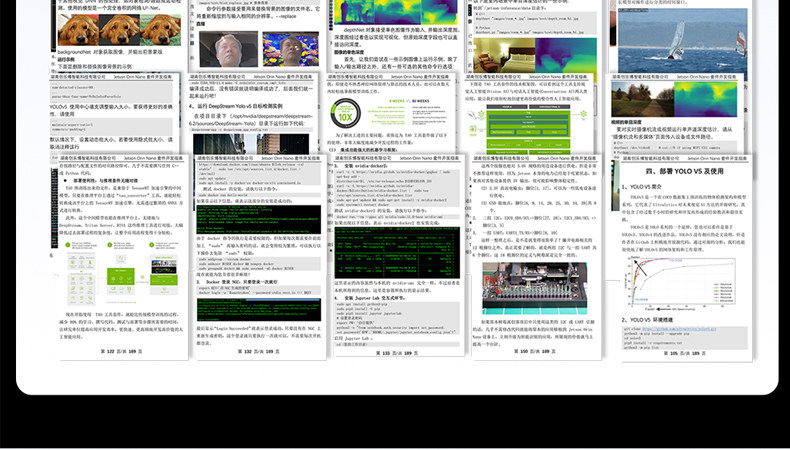Click the man's photo with aquarium background
This screenshot has width=790, height=450.
(291, 49)
